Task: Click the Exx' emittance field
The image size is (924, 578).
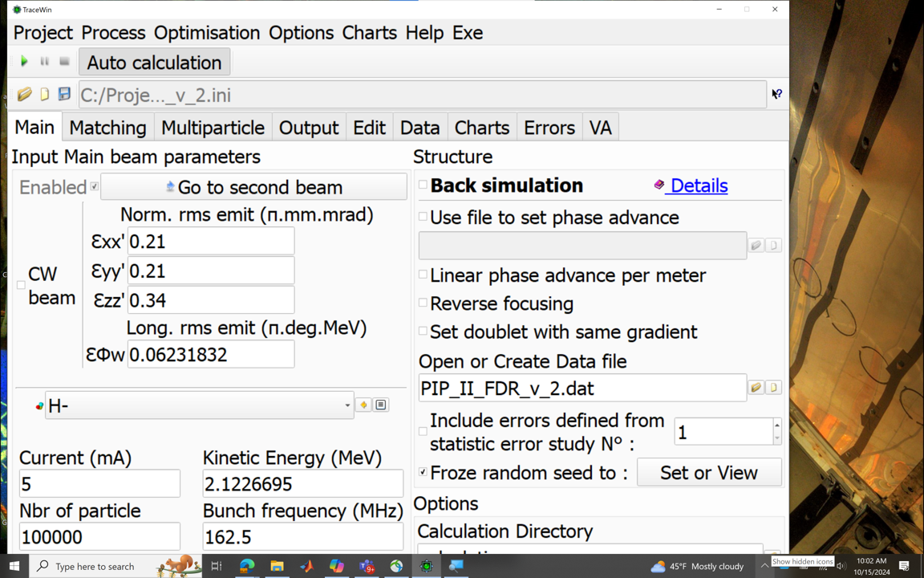Action: [211, 241]
